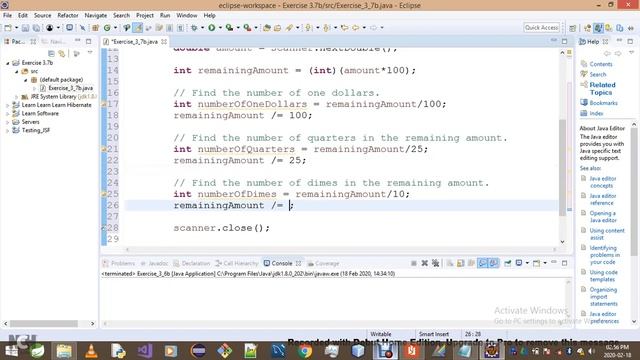This screenshot has height=360, width=640.
Task: Open the Debug button dropdown arrow
Action: [x=202, y=28]
